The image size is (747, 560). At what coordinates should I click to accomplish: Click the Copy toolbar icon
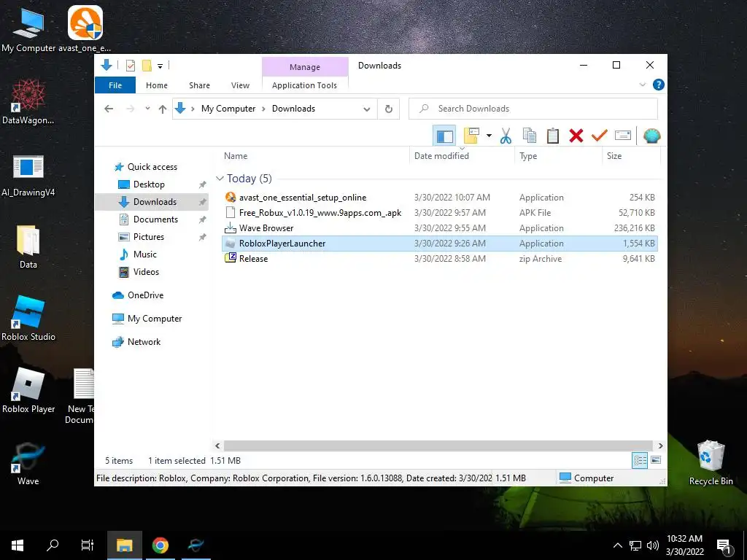[530, 136]
